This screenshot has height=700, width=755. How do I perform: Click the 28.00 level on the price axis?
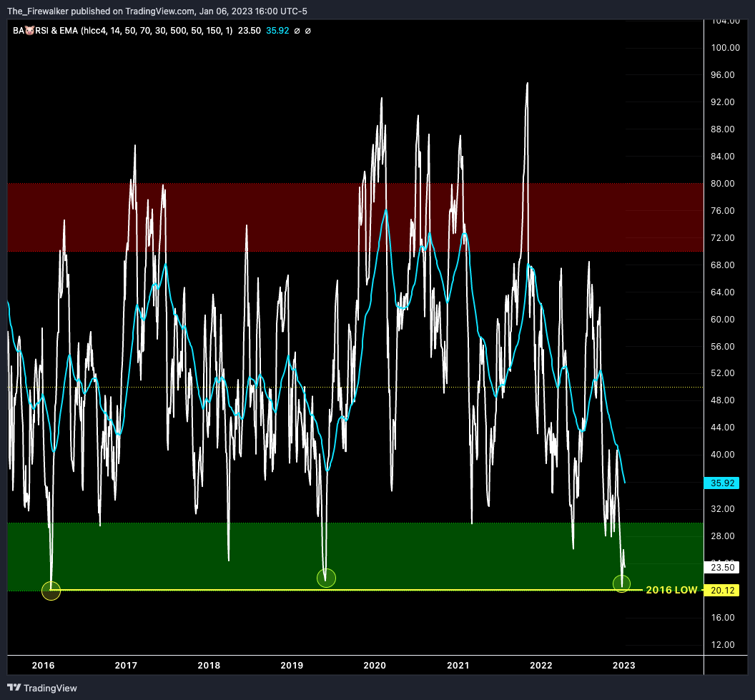pyautogui.click(x=723, y=536)
